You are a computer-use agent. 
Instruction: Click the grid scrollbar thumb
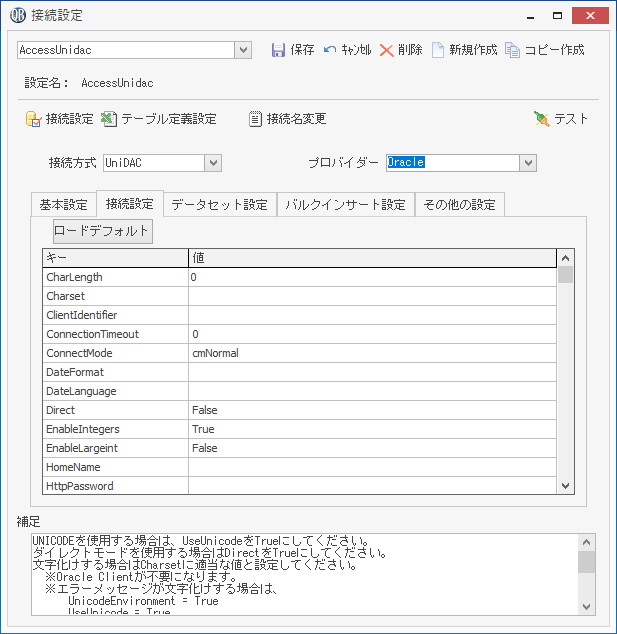565,275
